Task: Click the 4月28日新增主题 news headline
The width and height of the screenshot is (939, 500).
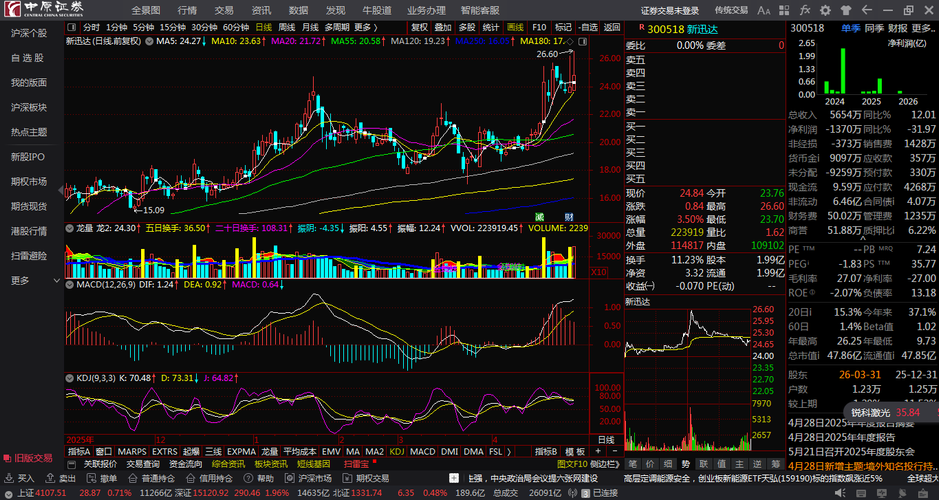Action: 861,466
